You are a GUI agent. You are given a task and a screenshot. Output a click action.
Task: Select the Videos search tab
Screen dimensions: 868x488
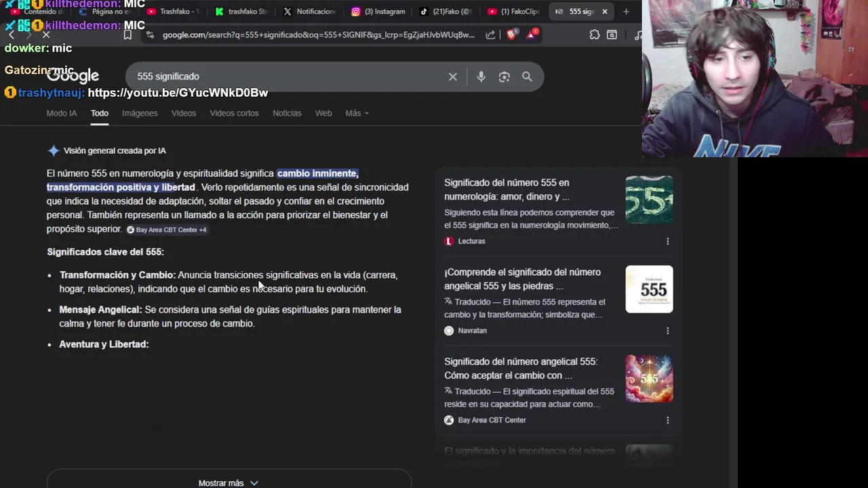click(183, 113)
